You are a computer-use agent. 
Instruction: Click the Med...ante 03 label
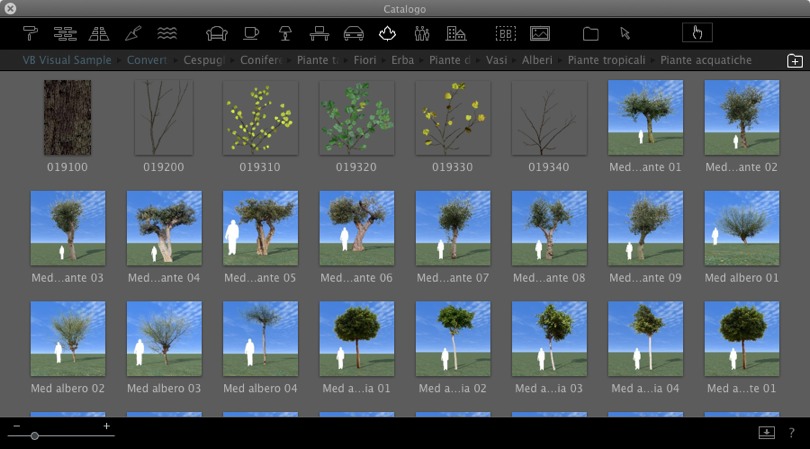click(67, 278)
